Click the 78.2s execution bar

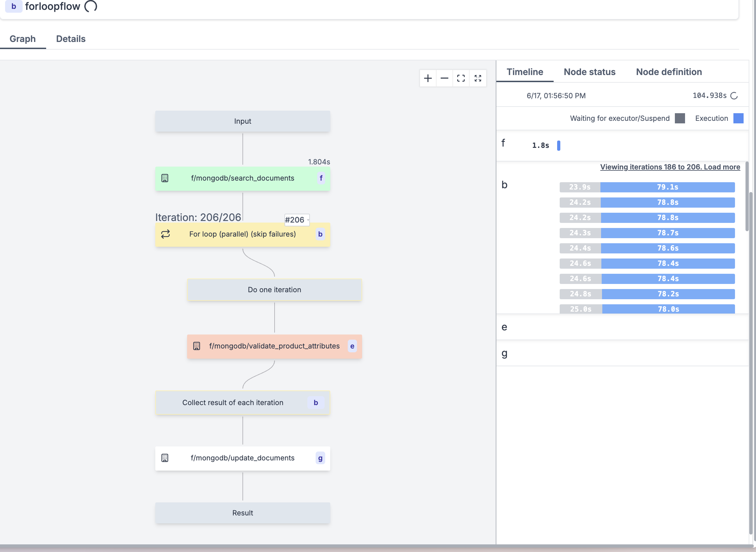coord(668,294)
